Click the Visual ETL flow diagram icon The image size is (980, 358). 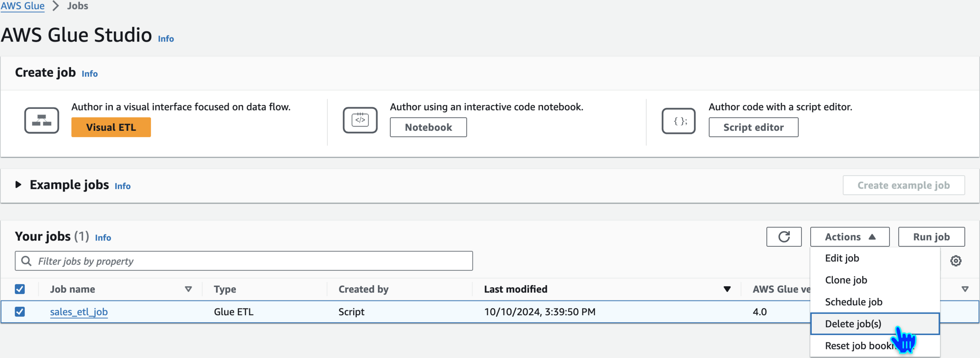point(42,121)
